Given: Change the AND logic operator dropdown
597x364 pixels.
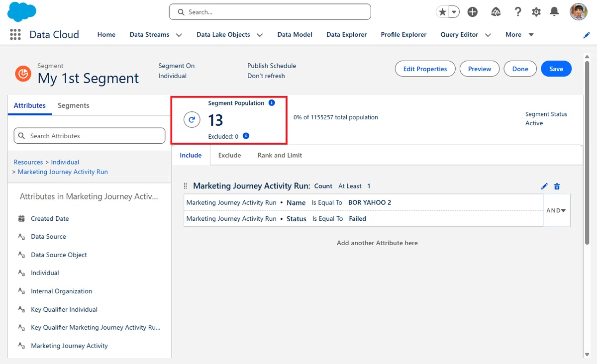Looking at the screenshot, I should (x=556, y=210).
